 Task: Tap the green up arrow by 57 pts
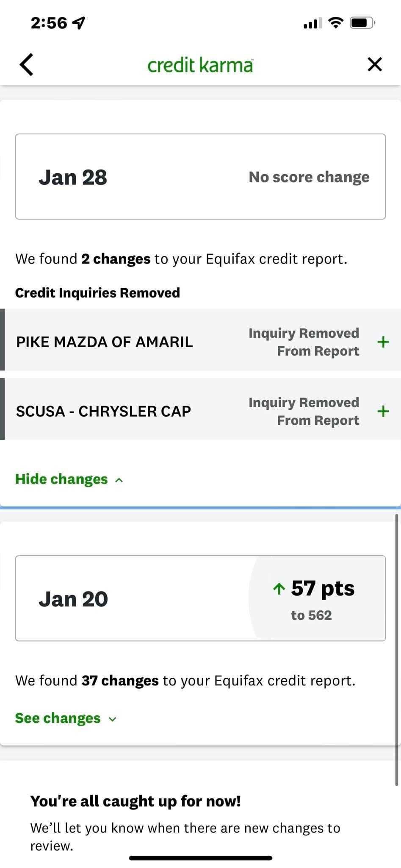tap(279, 589)
